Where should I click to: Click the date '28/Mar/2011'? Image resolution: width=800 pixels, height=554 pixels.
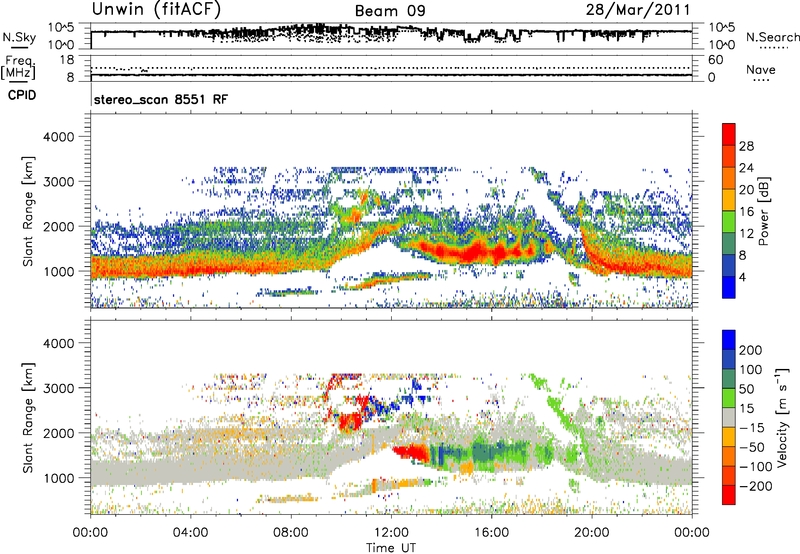pos(638,9)
